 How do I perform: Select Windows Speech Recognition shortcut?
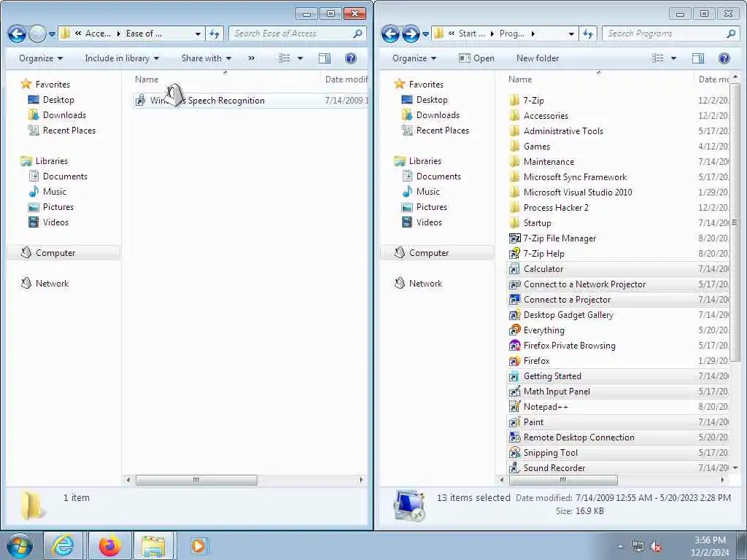[x=250, y=101]
